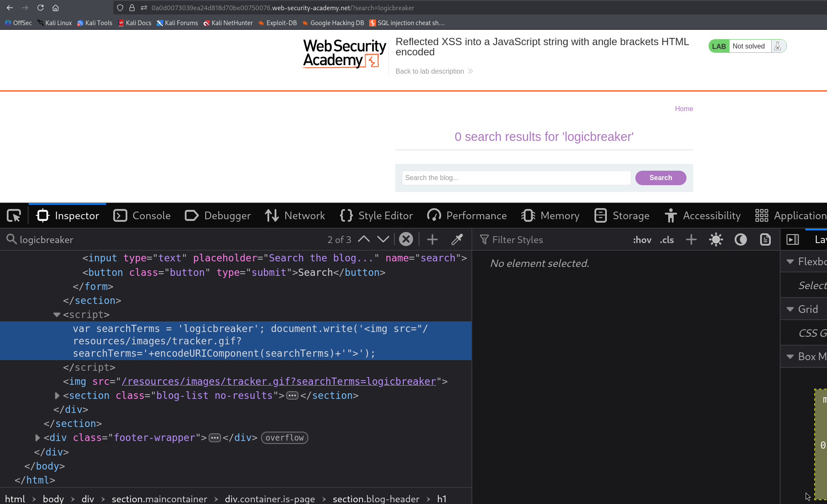827x504 pixels.
Task: Expand the blog-list no-results section node
Action: [57, 395]
